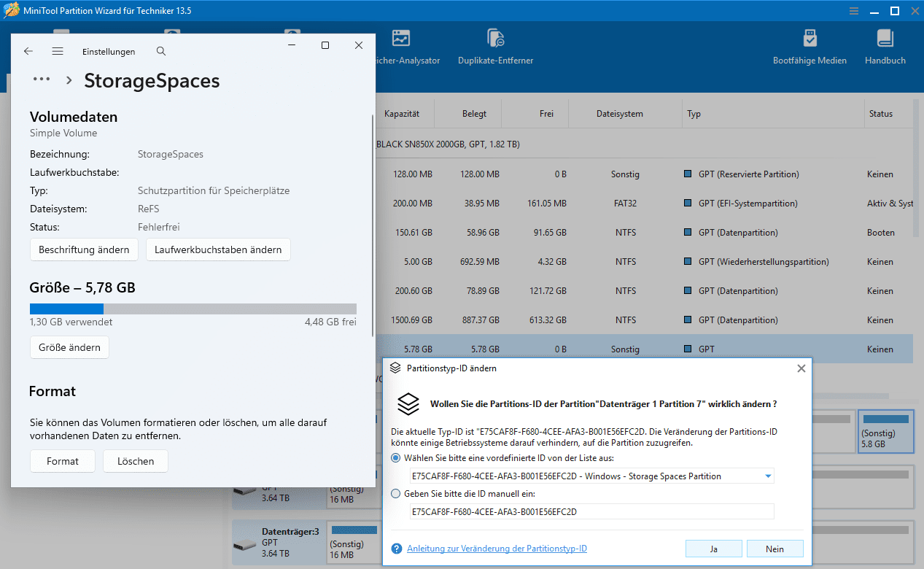The height and width of the screenshot is (569, 924).
Task: Cancel with the Nein button
Action: click(x=775, y=549)
